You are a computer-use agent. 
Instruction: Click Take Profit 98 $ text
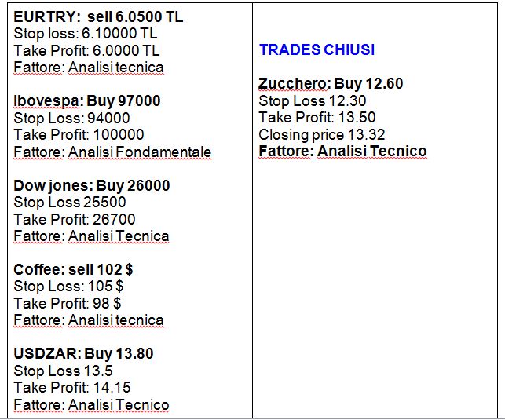(68, 304)
